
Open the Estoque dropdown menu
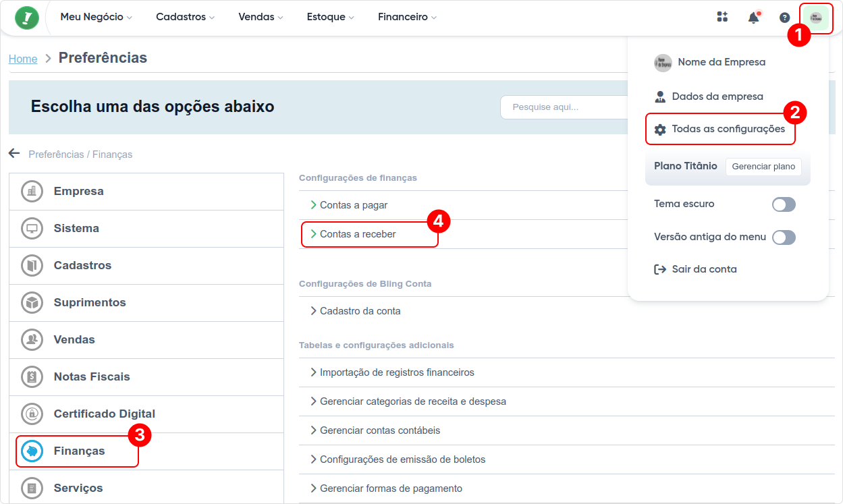point(331,18)
